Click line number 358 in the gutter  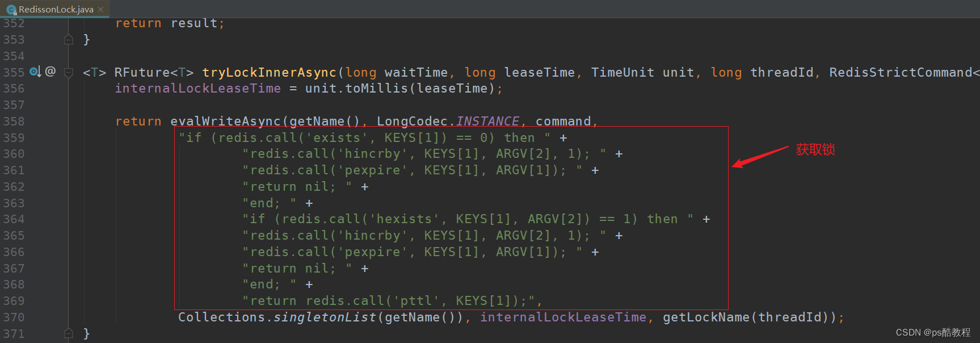click(14, 122)
